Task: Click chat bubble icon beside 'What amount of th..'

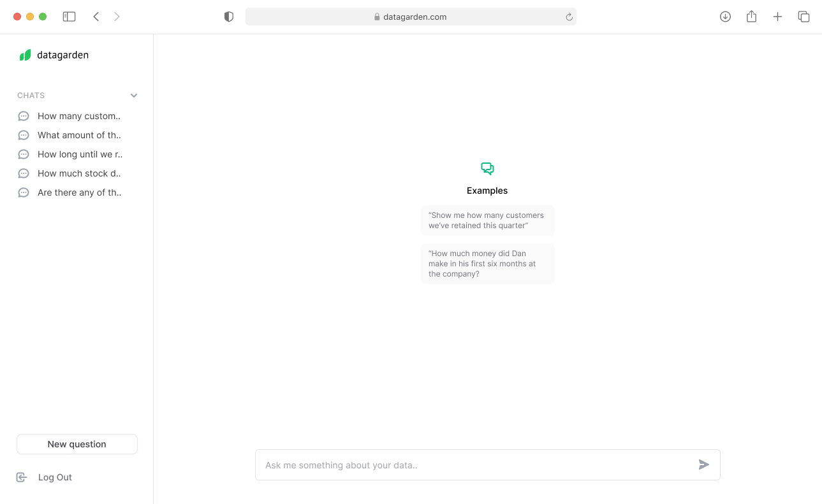Action: [24, 135]
